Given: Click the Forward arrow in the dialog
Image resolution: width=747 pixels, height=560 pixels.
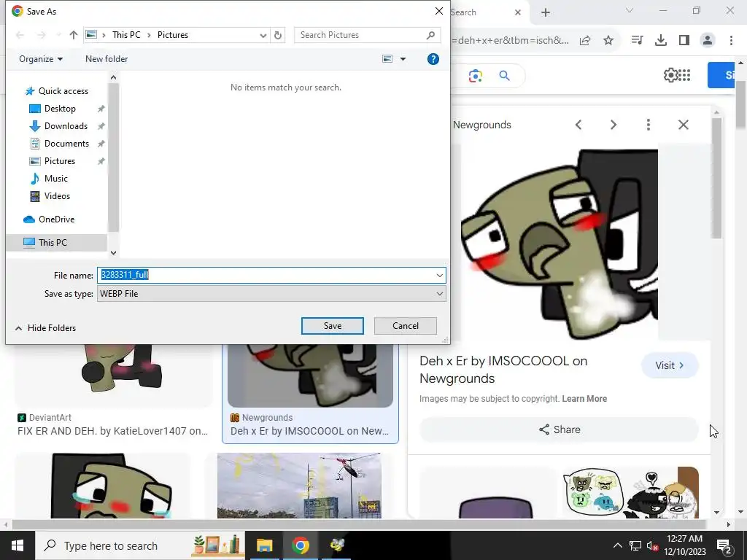Looking at the screenshot, I should [x=42, y=35].
